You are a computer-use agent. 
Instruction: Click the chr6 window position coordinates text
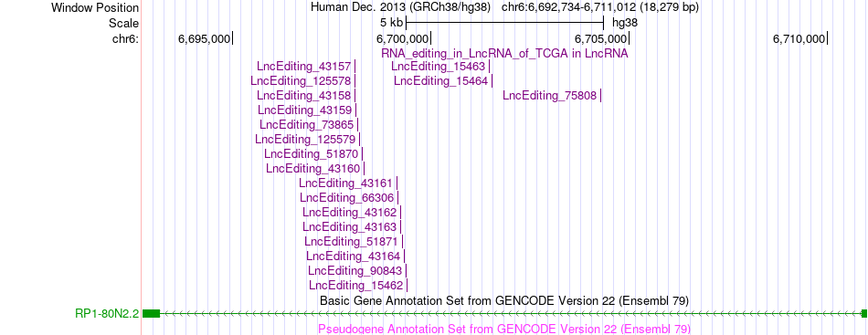[x=600, y=7]
